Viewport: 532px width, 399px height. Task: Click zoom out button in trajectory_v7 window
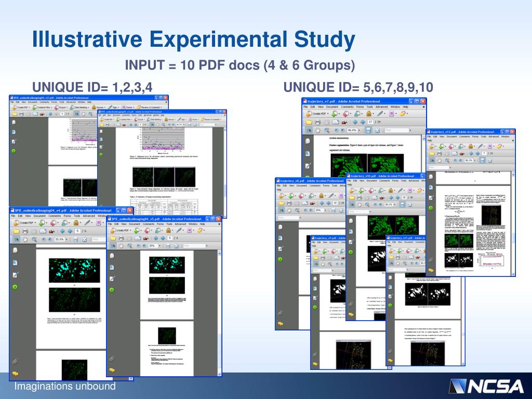[x=337, y=130]
